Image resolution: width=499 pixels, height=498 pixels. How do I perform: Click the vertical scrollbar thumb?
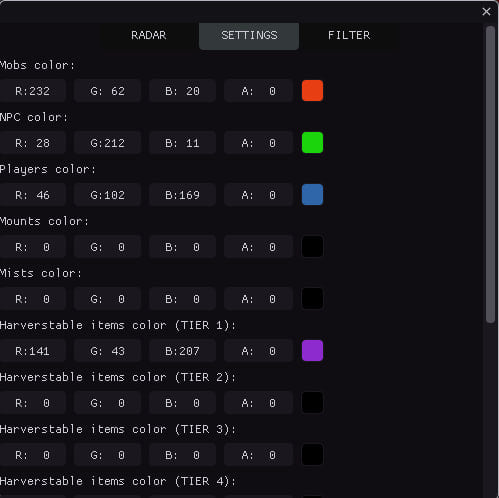tap(490, 174)
